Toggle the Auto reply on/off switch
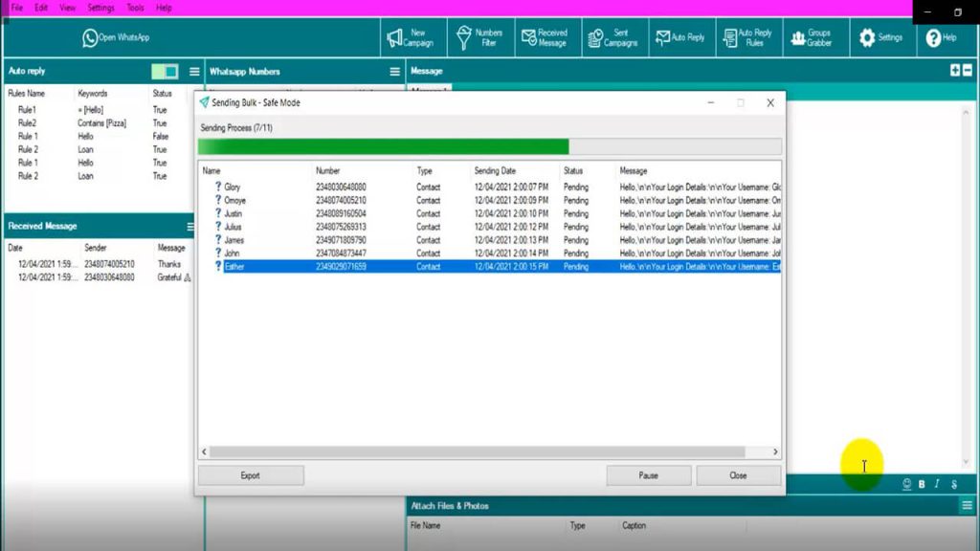Screen dimensions: 980x551 click(x=166, y=71)
